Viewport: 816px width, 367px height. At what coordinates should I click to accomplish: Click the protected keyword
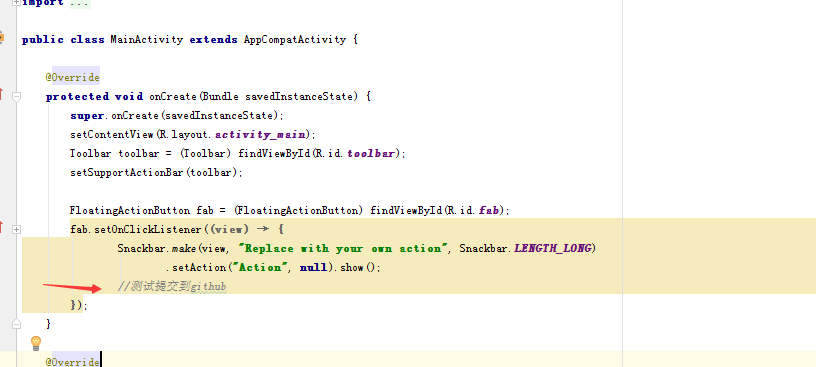point(77,96)
